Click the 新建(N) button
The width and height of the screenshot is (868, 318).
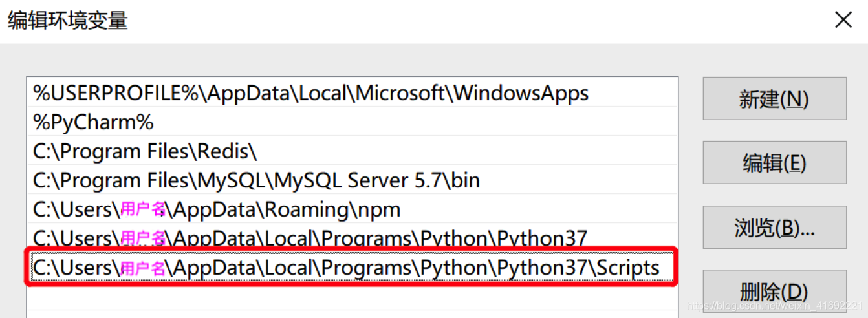click(774, 99)
